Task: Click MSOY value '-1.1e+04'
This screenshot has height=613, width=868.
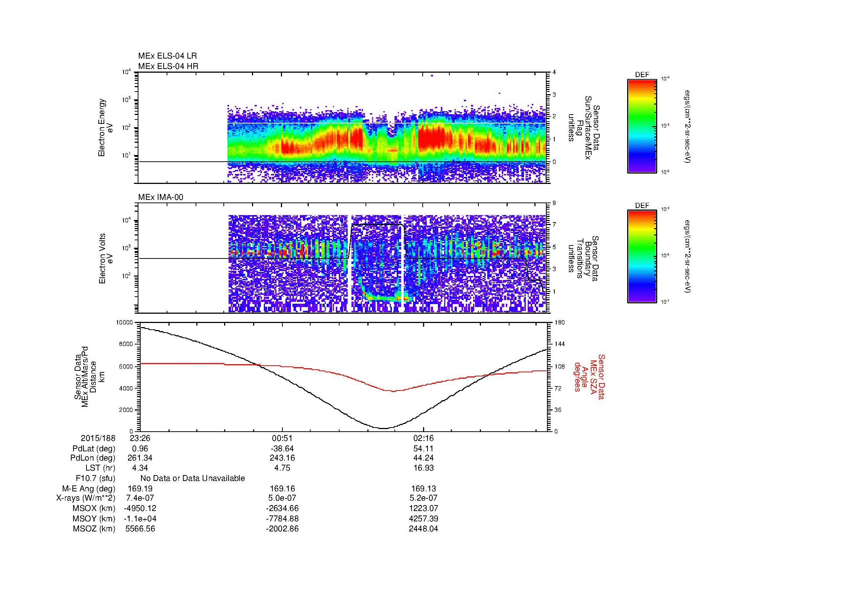Action: (140, 518)
